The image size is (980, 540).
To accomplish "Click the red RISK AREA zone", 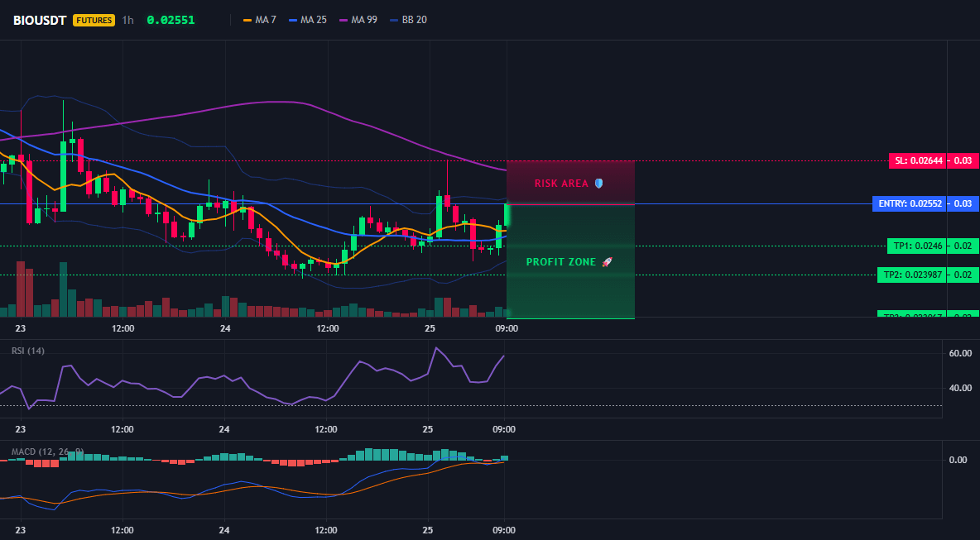I will click(x=570, y=182).
